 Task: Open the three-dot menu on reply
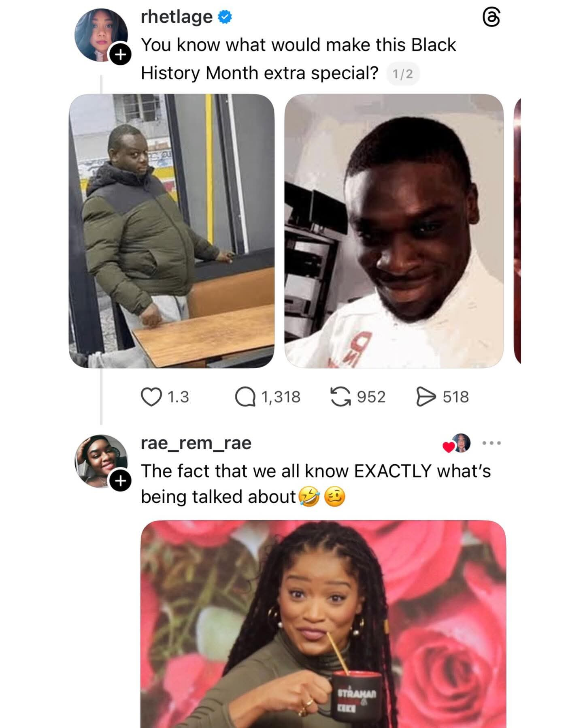point(492,443)
